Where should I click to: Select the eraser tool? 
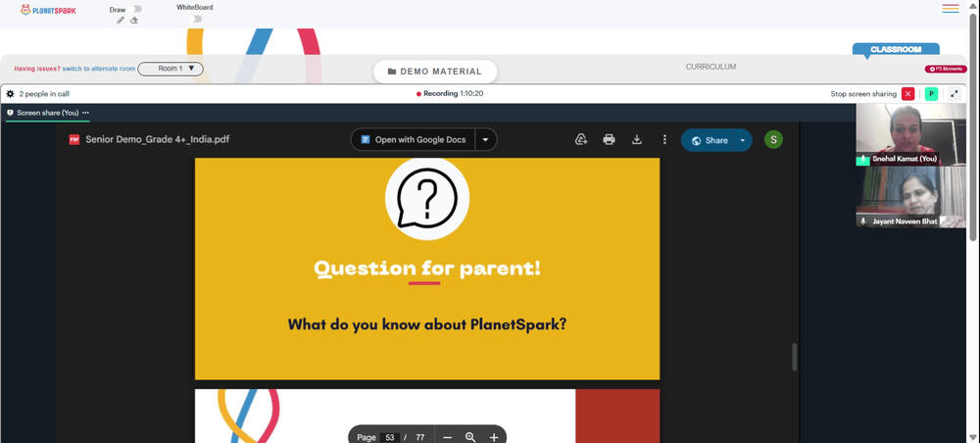(133, 20)
